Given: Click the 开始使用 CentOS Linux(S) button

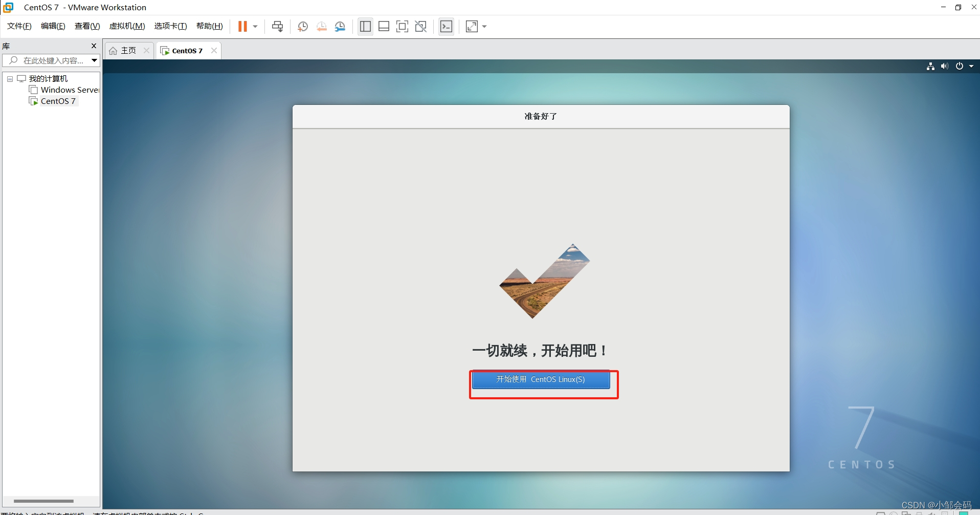Looking at the screenshot, I should (x=541, y=380).
